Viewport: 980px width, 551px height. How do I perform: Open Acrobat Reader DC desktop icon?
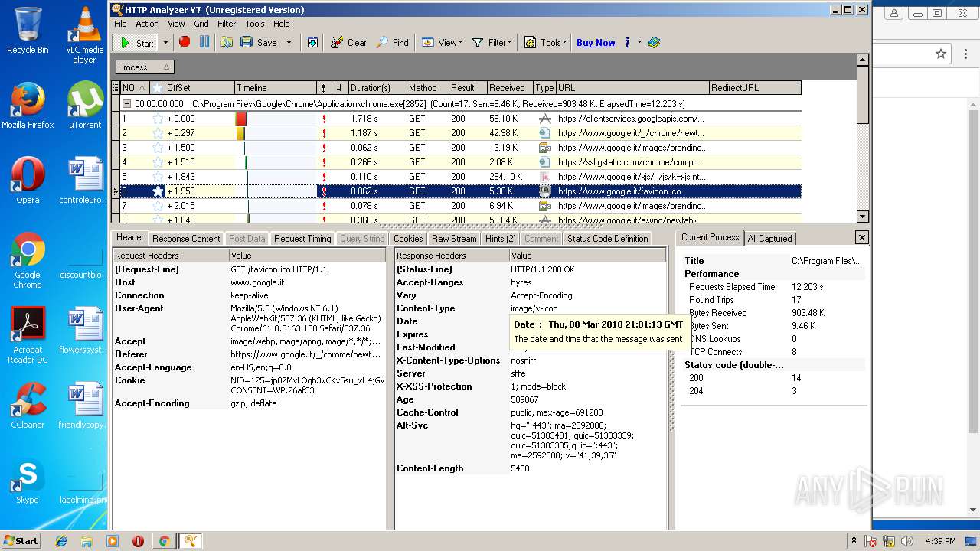[x=28, y=335]
